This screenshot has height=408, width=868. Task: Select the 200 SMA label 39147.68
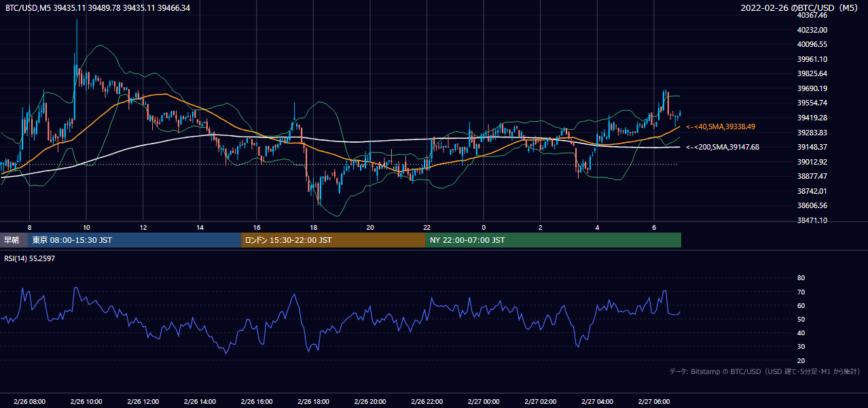723,147
